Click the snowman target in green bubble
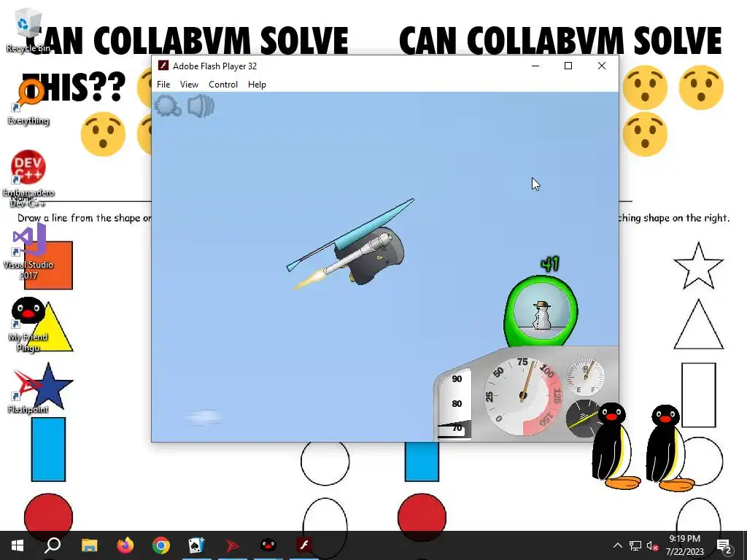Image resolution: width=747 pixels, height=560 pixels. coord(541,312)
